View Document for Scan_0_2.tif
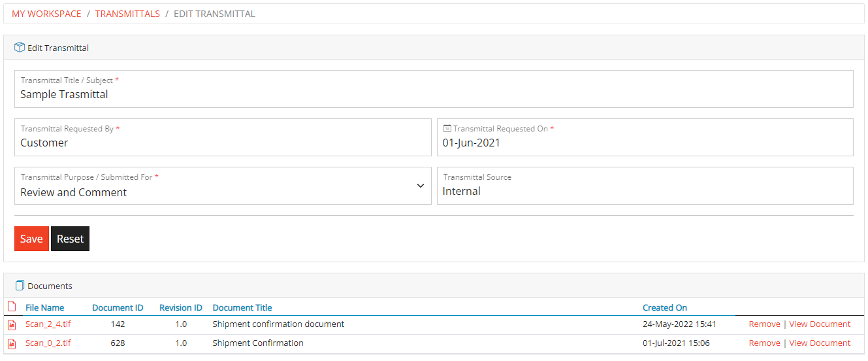This screenshot has height=361, width=868. point(820,343)
